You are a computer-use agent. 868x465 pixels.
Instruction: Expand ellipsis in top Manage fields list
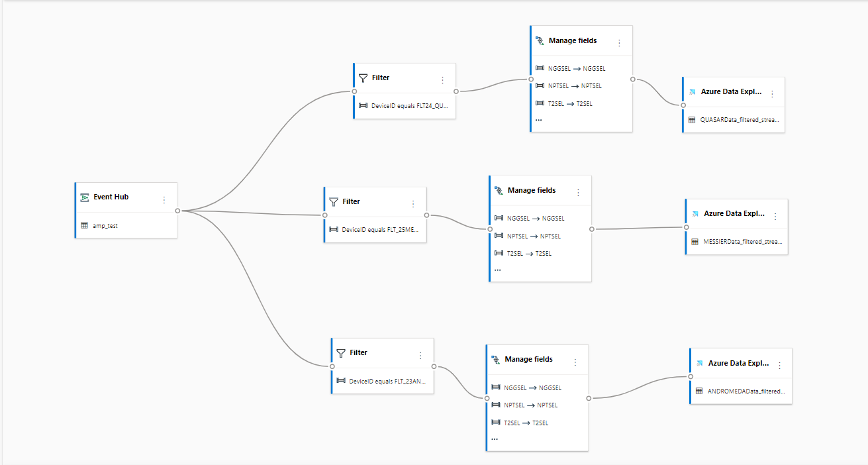pyautogui.click(x=539, y=120)
